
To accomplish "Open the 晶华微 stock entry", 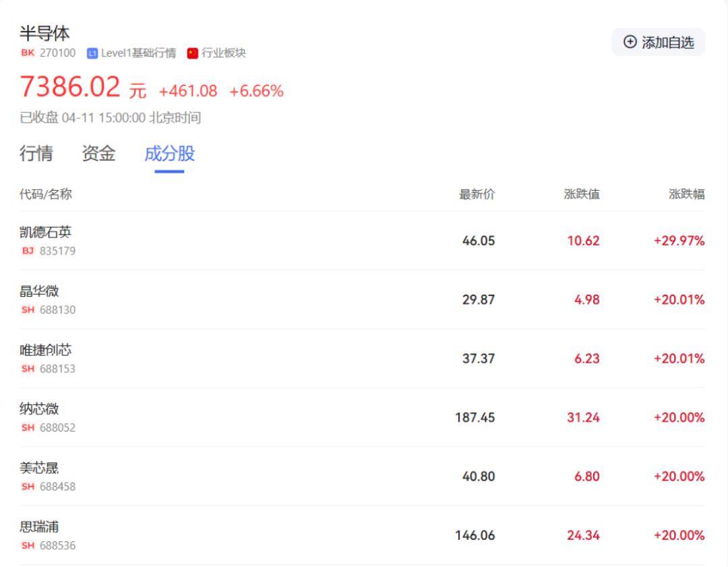I will tap(362, 299).
